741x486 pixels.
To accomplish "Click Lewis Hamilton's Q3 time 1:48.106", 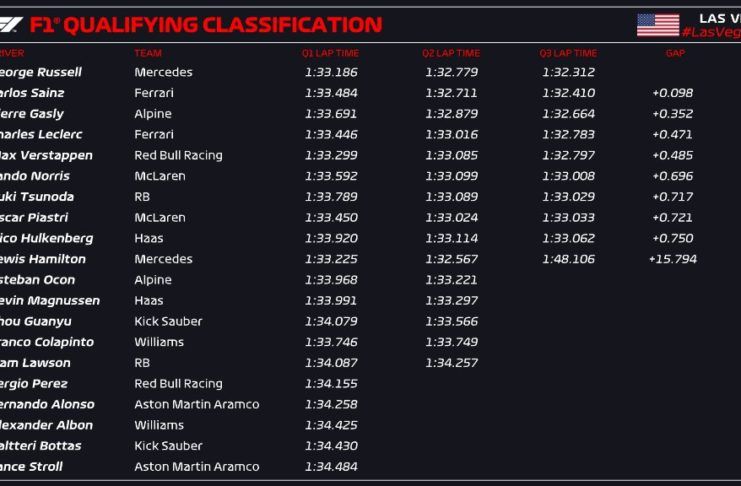I will click(568, 259).
